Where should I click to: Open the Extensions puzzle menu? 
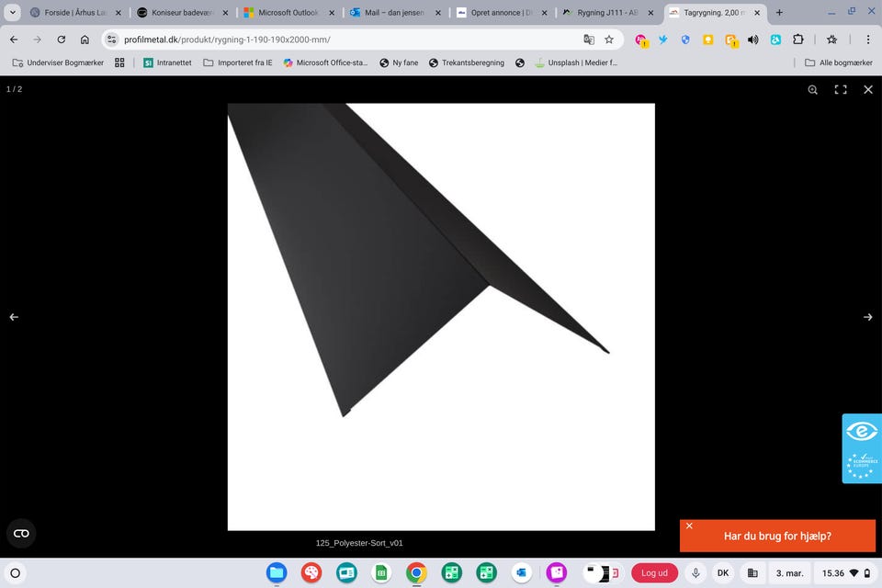point(797,40)
